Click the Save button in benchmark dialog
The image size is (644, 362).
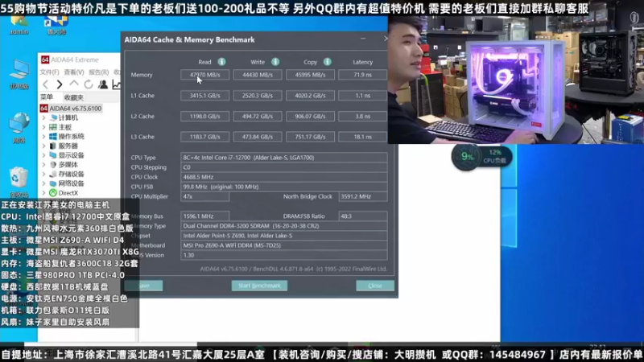[144, 286]
